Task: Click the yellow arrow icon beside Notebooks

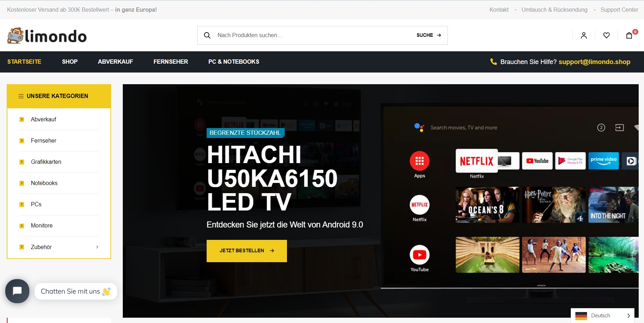Action: pos(22,183)
